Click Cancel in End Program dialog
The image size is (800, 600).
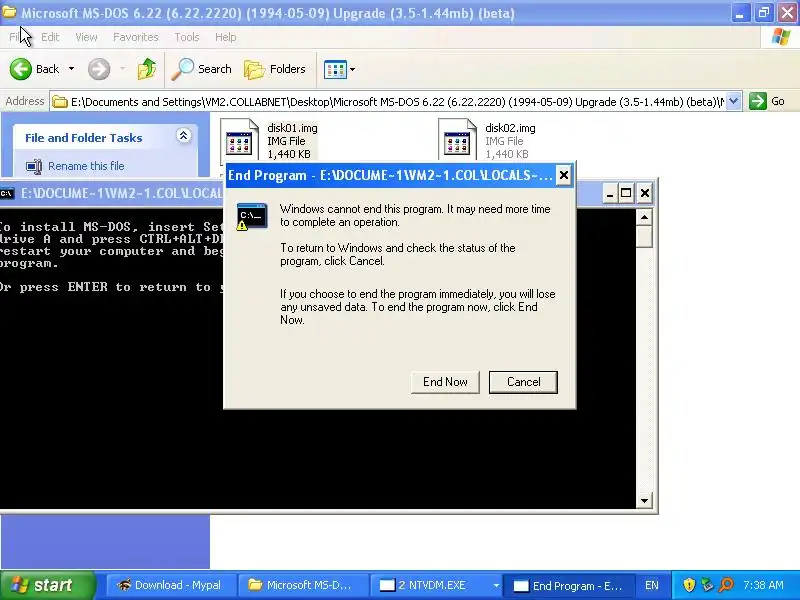point(523,382)
